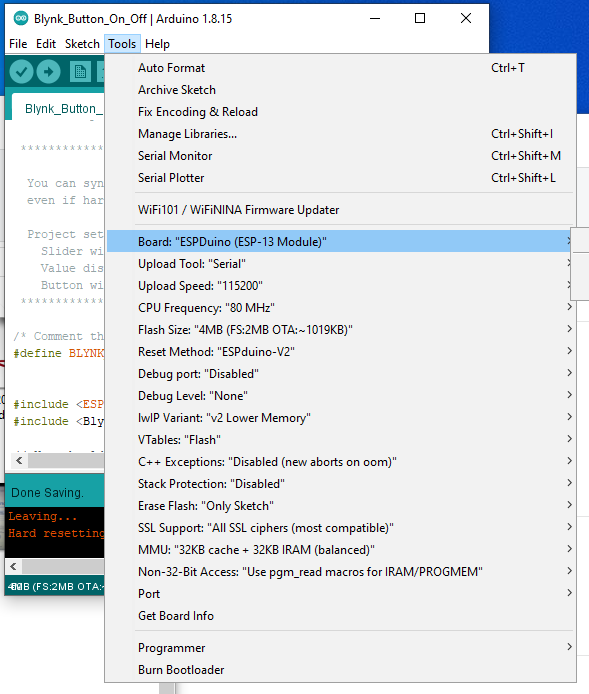Expand the Reset Method ESPduino-V2 submenu
The height and width of the screenshot is (694, 589).
pyautogui.click(x=341, y=352)
